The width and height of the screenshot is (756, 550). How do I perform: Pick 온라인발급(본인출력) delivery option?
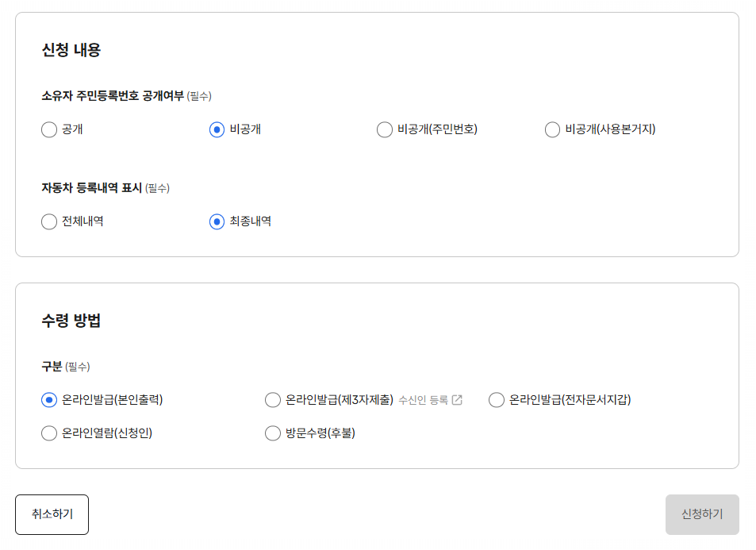coord(49,400)
